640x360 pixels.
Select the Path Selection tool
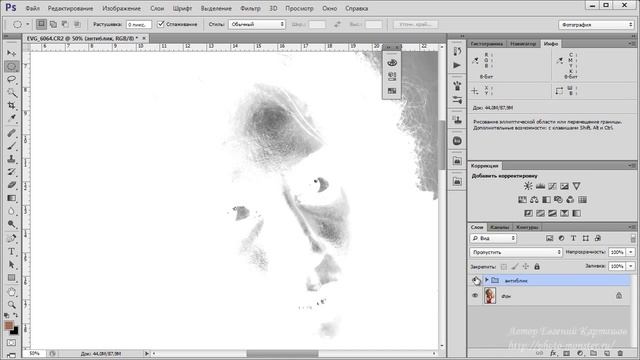(x=11, y=264)
